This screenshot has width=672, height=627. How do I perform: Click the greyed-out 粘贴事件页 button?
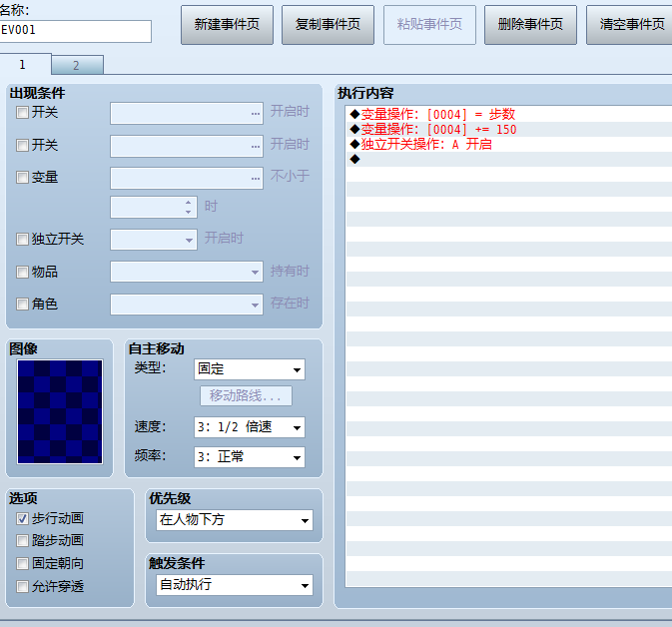429,25
